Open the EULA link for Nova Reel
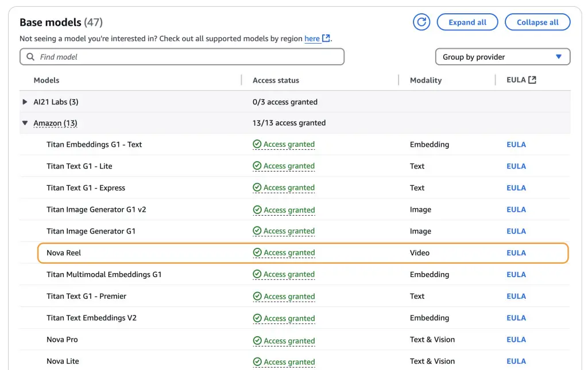The height and width of the screenshot is (370, 588). click(516, 253)
